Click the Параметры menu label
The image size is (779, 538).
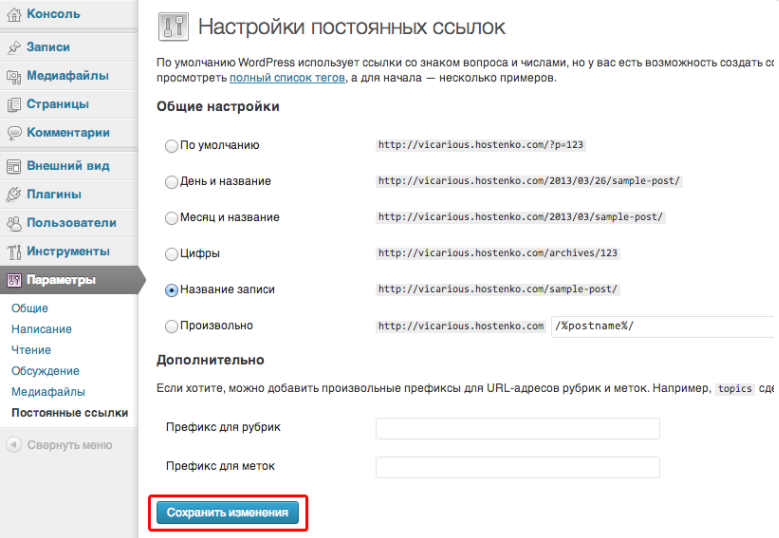pyautogui.click(x=61, y=280)
